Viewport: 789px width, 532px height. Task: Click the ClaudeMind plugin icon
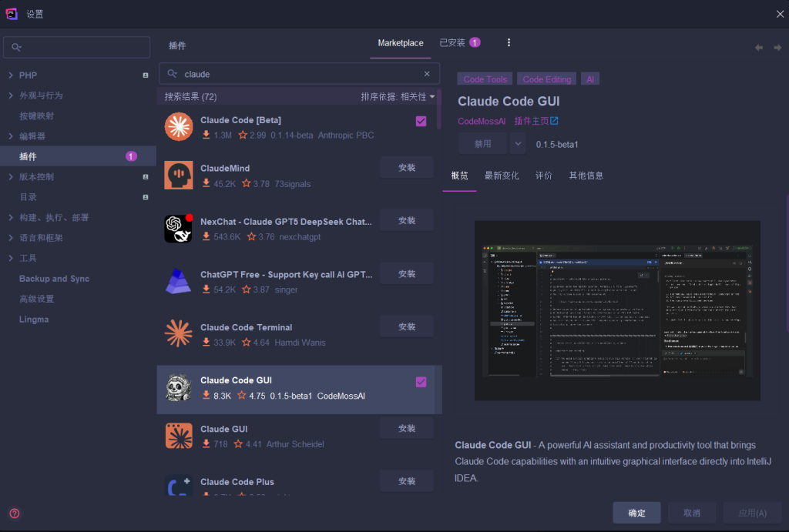tap(179, 175)
